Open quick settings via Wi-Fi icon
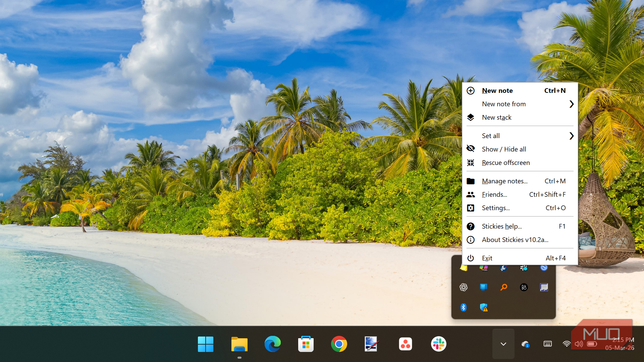This screenshot has height=362, width=644. [567, 344]
